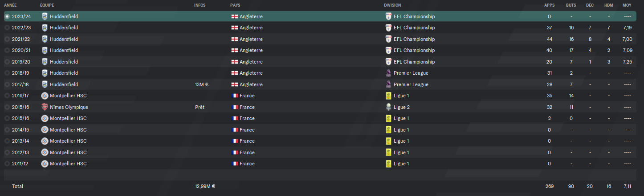Select the 2019/20 season radio button

(x=7, y=62)
